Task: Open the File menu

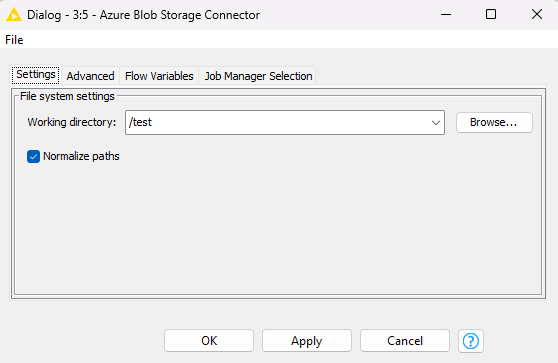Action: pos(14,40)
